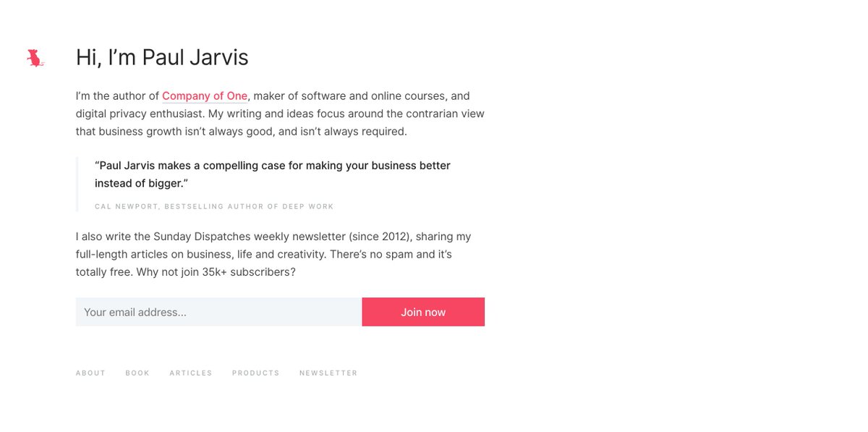Viewport: 868px width, 432px height.
Task: Click the pink rat logo icon
Action: pyautogui.click(x=35, y=59)
